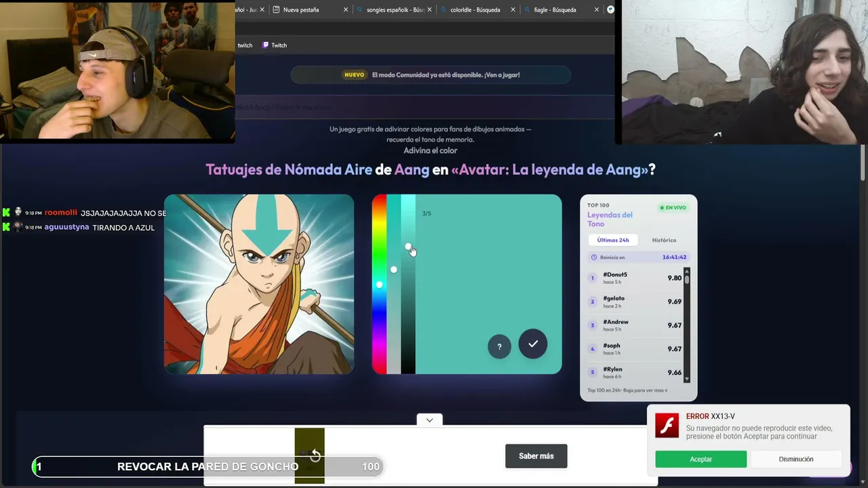Click the #gelato leaderboard entry

click(635, 302)
